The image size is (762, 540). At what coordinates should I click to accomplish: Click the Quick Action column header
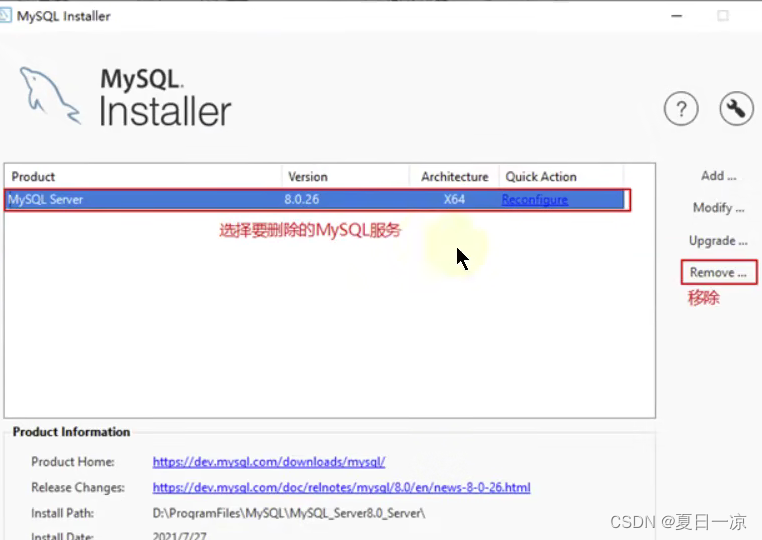[x=561, y=176]
